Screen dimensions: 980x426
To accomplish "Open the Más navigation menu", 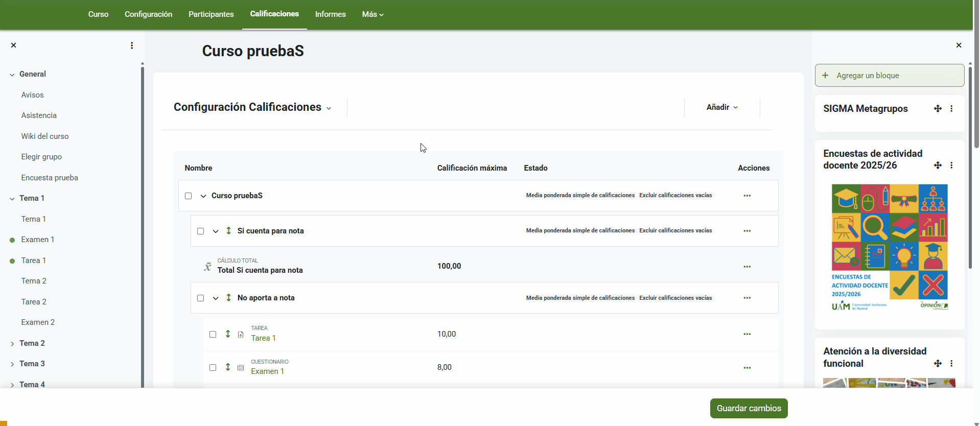I will (372, 14).
